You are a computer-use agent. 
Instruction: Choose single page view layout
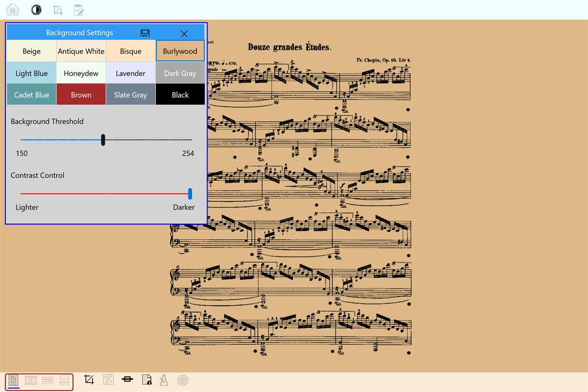pos(14,380)
